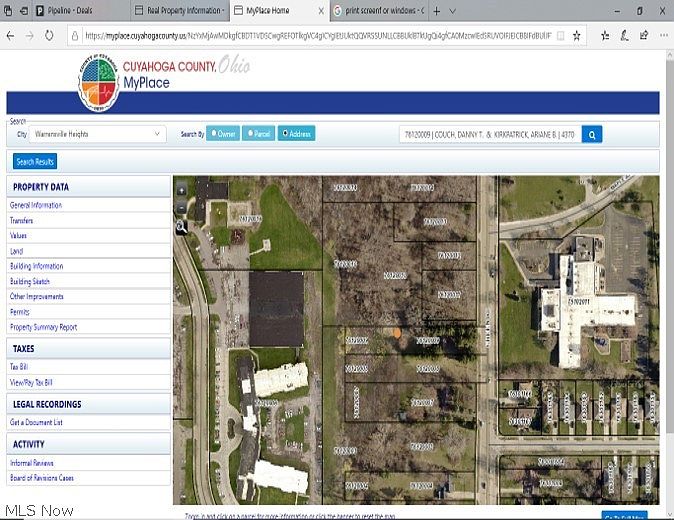This screenshot has height=520, width=674.
Task: Click the parcel search input field
Action: 490,135
